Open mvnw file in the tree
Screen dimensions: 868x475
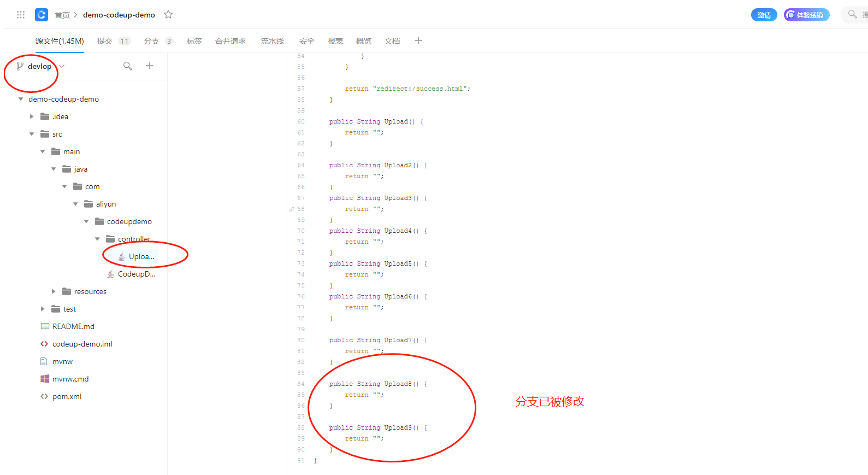point(62,361)
